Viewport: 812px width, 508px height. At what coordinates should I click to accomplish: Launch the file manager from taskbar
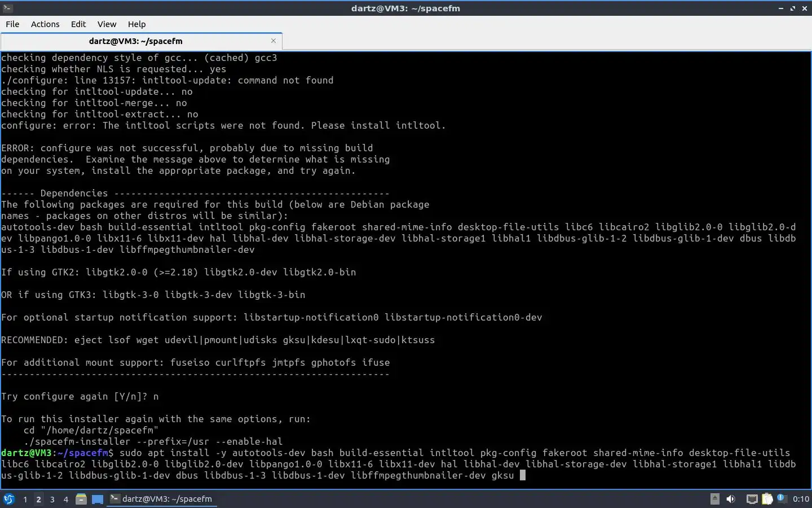coord(81,499)
